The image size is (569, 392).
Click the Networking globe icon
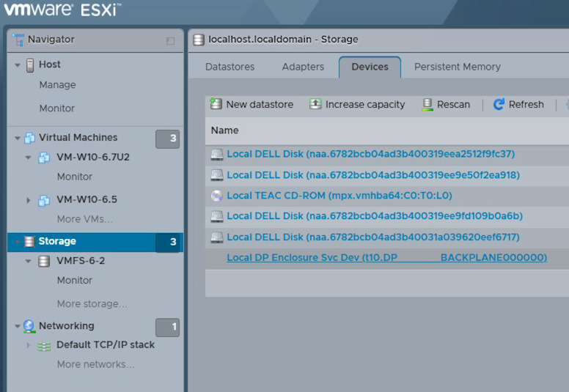[29, 326]
